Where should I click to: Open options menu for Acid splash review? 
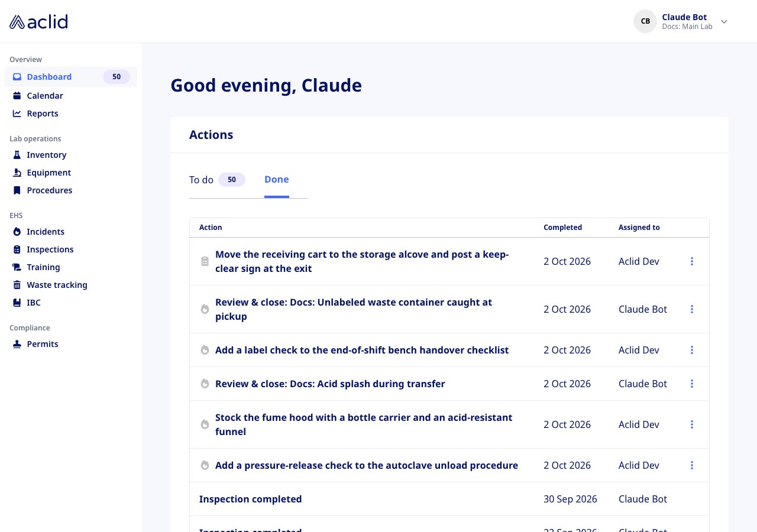[692, 384]
